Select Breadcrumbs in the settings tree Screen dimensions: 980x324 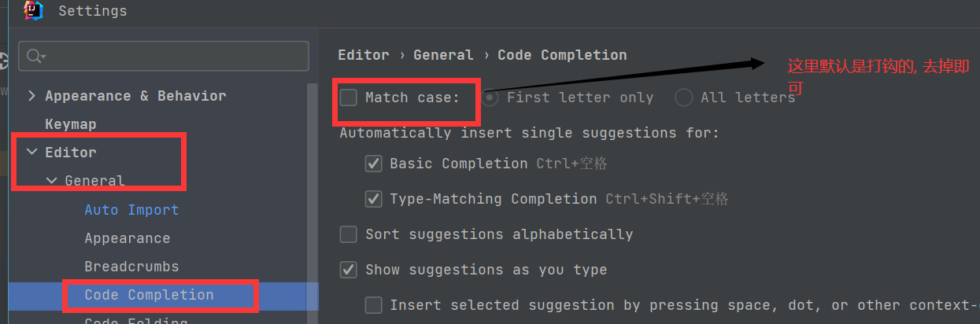tap(131, 267)
